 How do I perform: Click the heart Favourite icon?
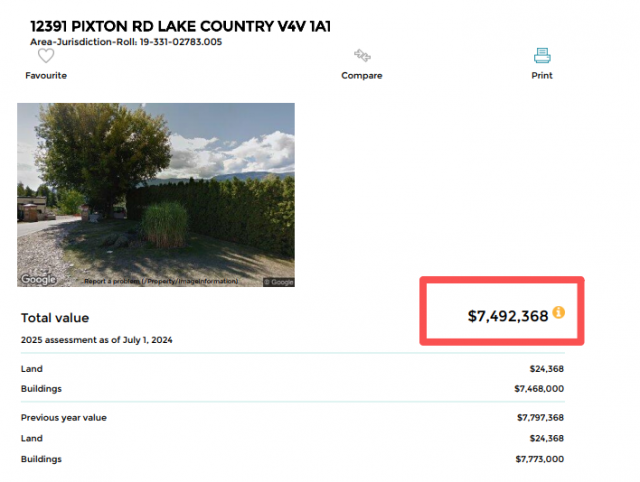point(46,57)
